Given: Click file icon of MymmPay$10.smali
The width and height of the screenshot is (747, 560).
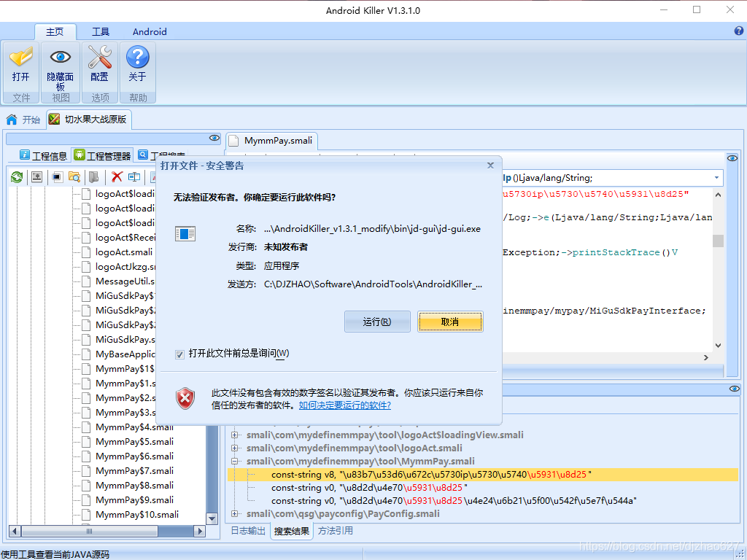Looking at the screenshot, I should 86,515.
